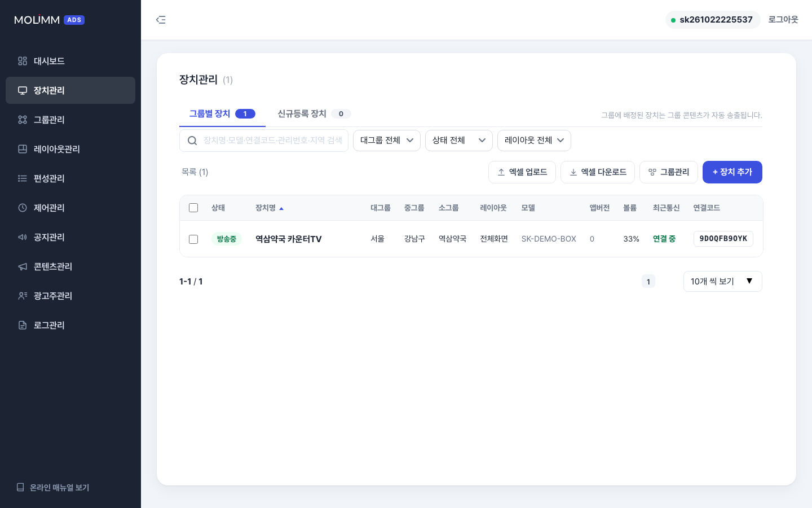Click the 온라인 매뉴얼 book icon

pyautogui.click(x=20, y=487)
